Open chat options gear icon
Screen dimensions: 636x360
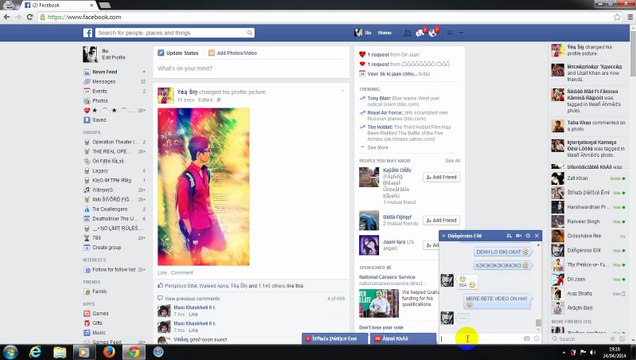coord(528,236)
